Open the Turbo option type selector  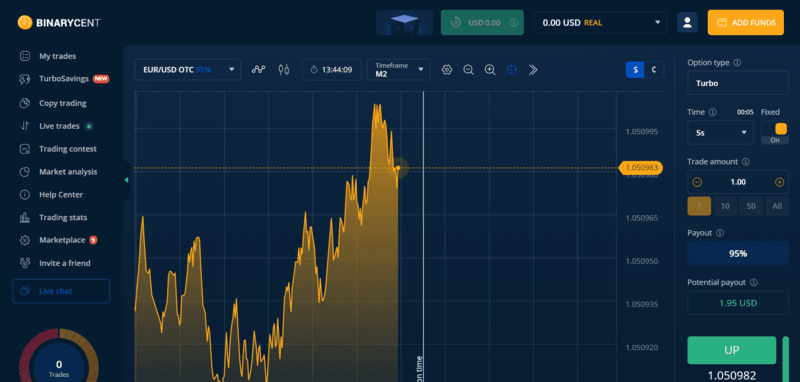(x=738, y=83)
